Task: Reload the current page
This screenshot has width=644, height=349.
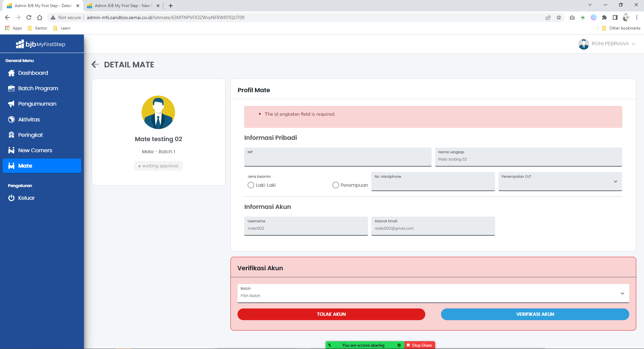Action: (29, 17)
